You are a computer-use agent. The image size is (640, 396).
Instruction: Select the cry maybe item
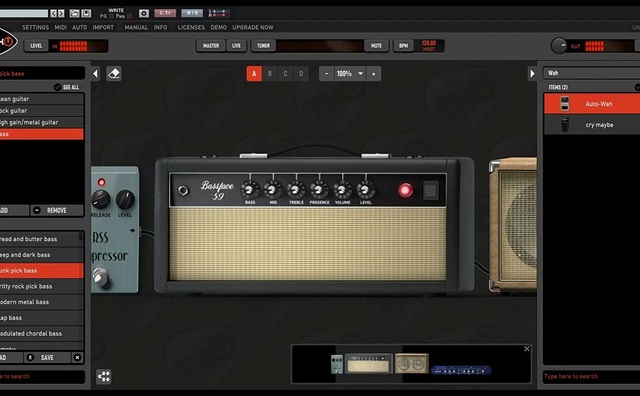(x=592, y=125)
